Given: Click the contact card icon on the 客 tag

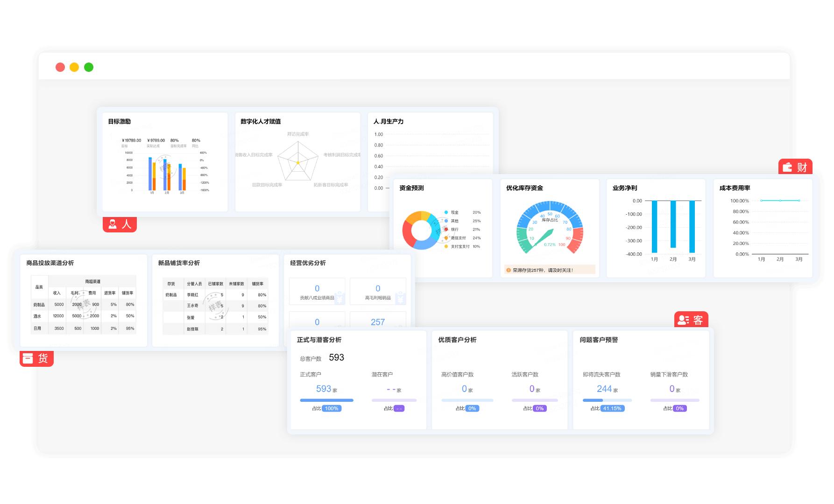Looking at the screenshot, I should pos(684,320).
